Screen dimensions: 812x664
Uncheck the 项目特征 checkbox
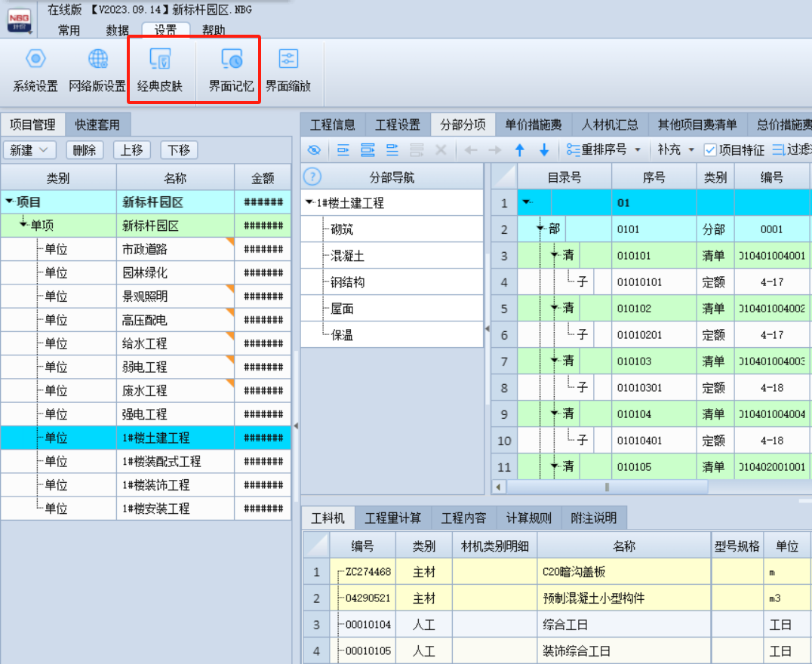(x=709, y=150)
